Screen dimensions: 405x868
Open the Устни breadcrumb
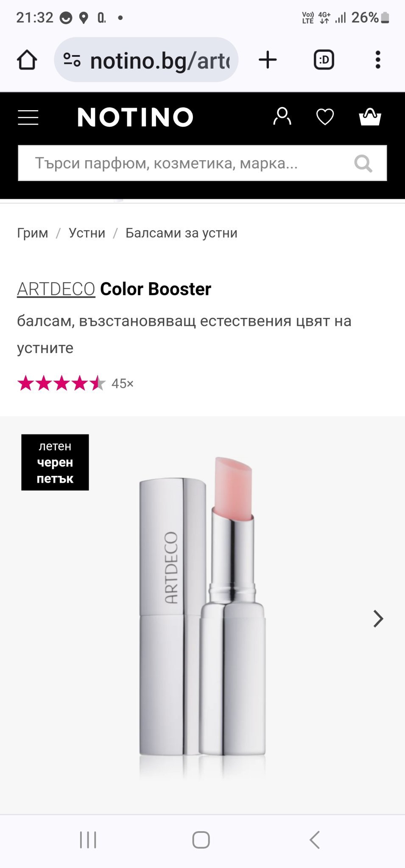(87, 233)
